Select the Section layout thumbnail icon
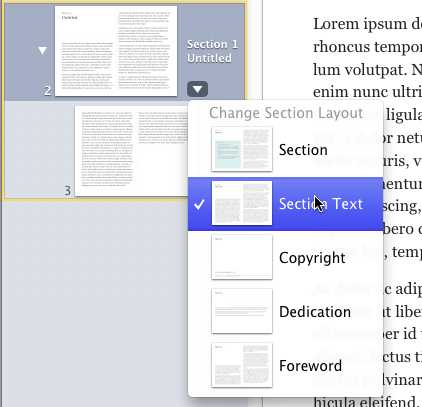The height and width of the screenshot is (407, 422). (x=242, y=149)
